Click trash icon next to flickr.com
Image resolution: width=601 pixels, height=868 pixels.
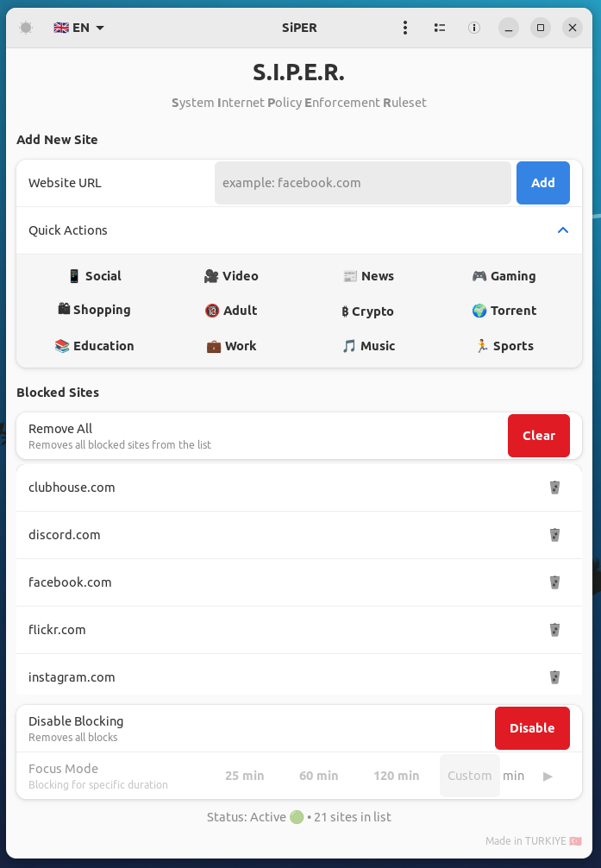555,630
